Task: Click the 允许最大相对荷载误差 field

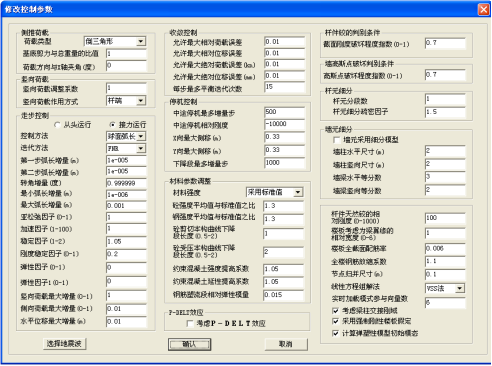Action: click(x=285, y=42)
